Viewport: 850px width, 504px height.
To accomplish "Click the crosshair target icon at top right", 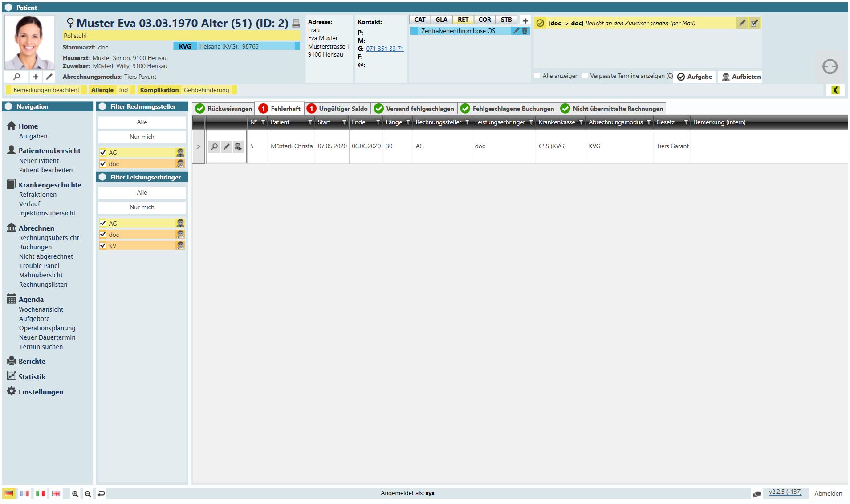I will point(830,67).
